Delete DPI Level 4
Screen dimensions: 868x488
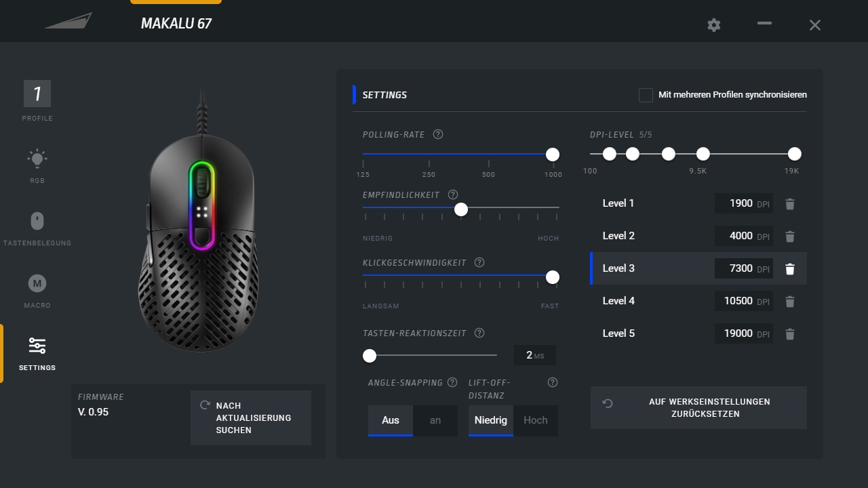coord(789,301)
